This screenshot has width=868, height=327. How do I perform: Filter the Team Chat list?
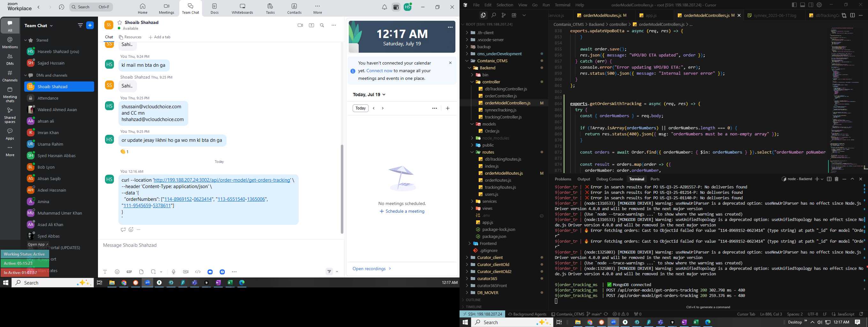point(80,25)
